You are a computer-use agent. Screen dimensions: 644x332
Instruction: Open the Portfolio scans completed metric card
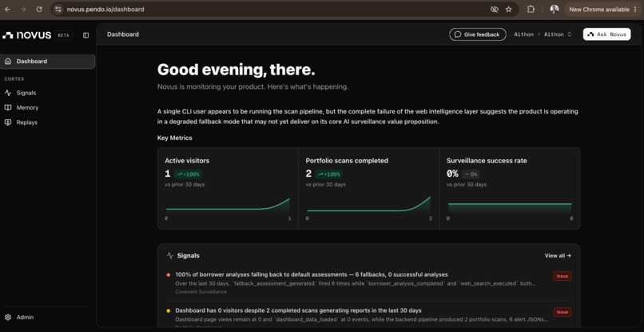tap(369, 189)
